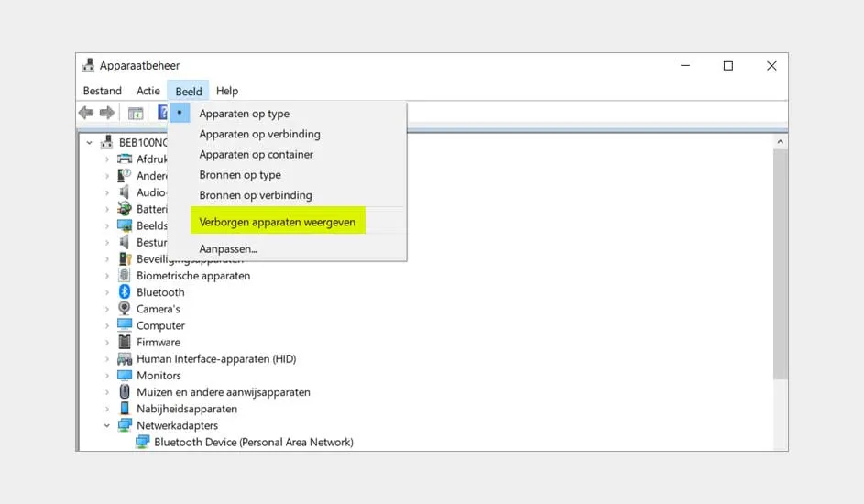The width and height of the screenshot is (864, 504).
Task: Click the show/hide console tree toolbar icon
Action: tap(135, 113)
